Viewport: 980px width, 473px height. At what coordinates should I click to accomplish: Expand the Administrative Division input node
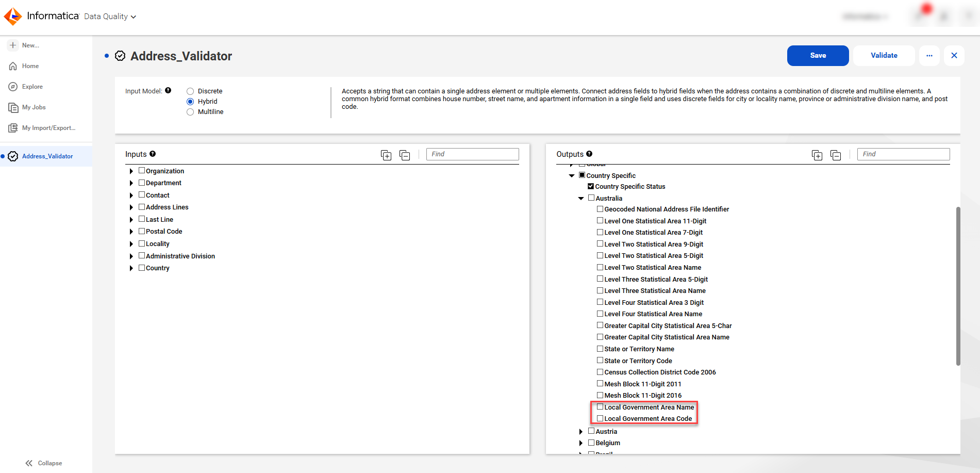(x=131, y=256)
